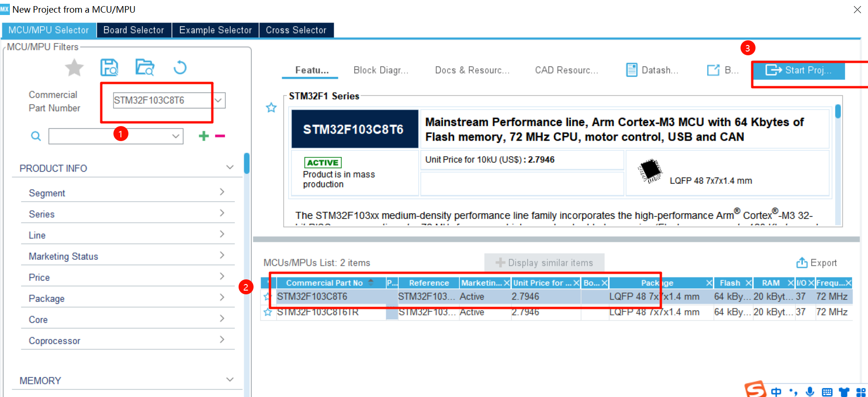Image resolution: width=868 pixels, height=397 pixels.
Task: Remove the Board column via its X
Action: (605, 283)
